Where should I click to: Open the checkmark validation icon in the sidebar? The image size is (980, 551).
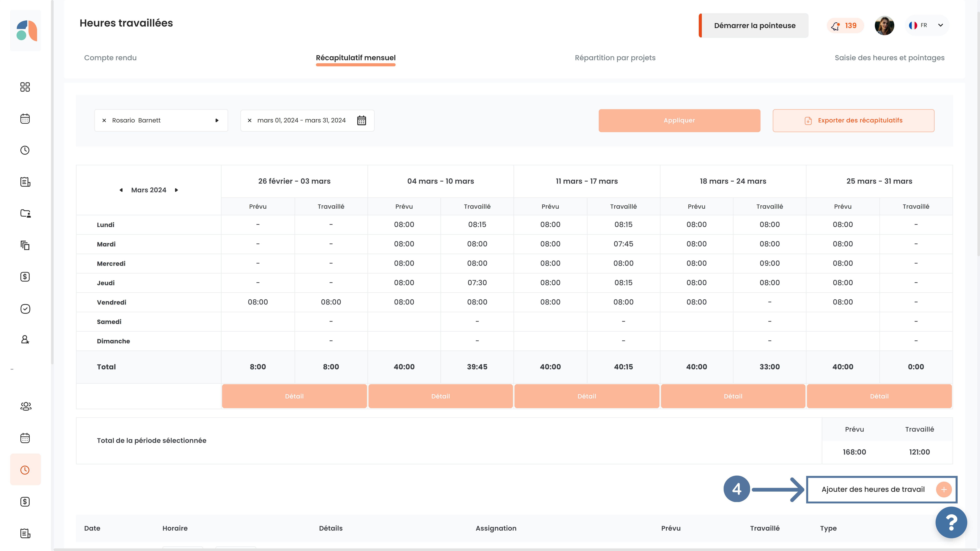(x=25, y=308)
